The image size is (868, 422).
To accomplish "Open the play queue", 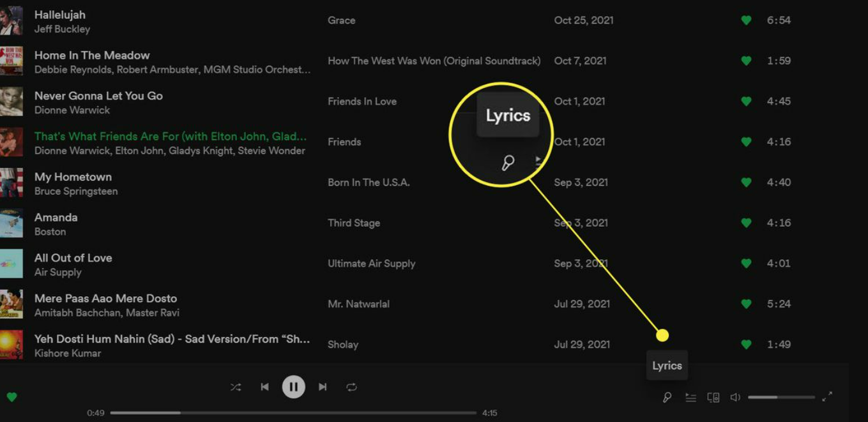I will pos(690,396).
